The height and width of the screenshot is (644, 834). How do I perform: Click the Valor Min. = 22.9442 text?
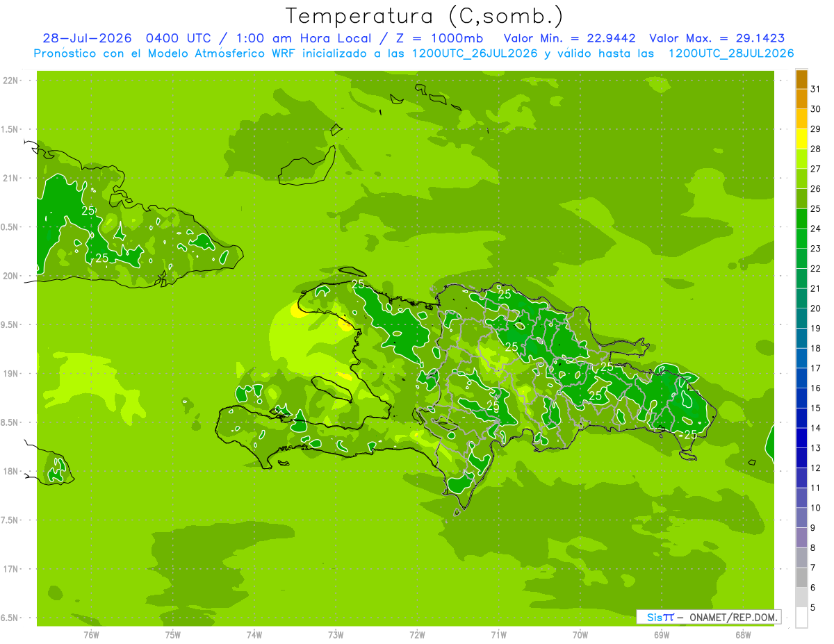tap(569, 38)
